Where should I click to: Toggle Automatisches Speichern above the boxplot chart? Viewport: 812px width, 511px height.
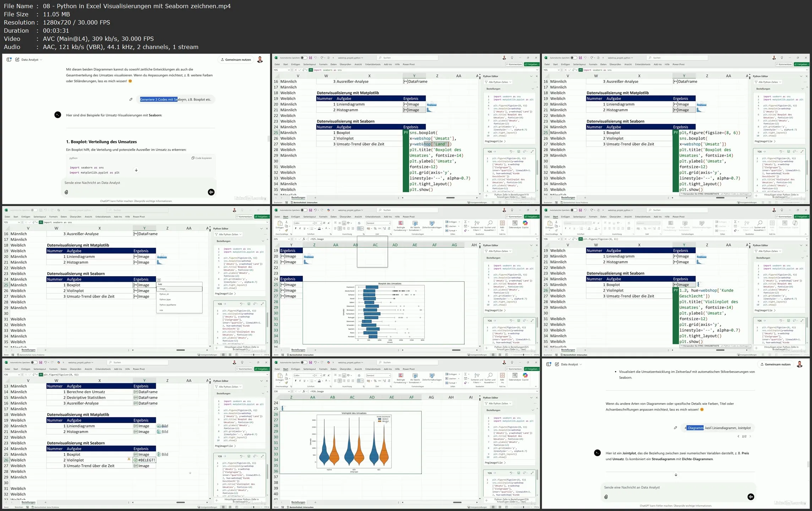click(304, 210)
